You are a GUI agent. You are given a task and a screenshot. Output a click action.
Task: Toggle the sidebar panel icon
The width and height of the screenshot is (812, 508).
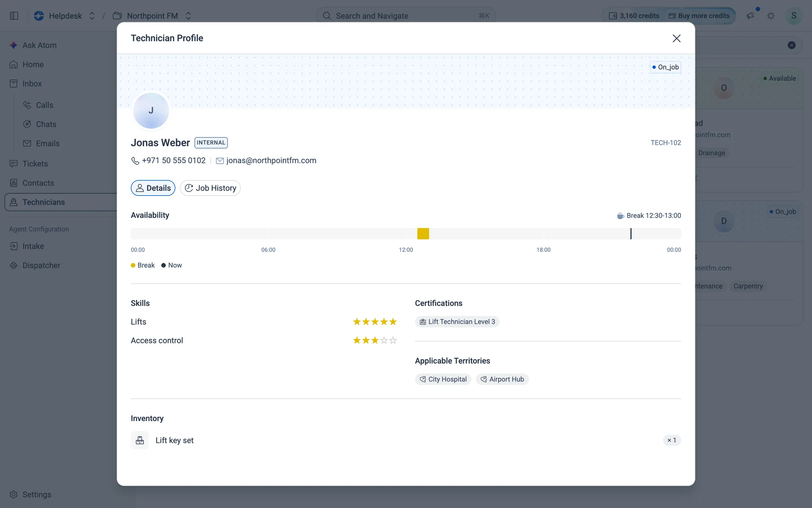(14, 16)
